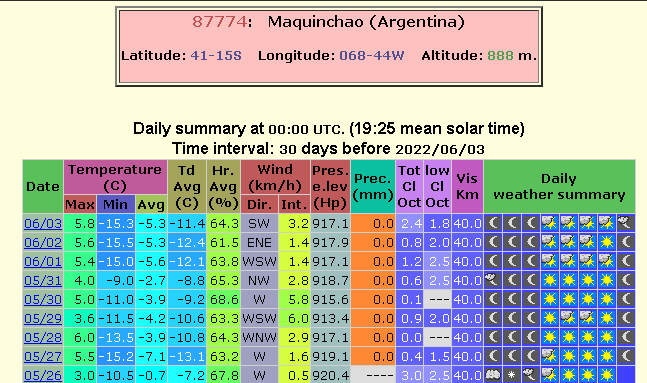
Task: Click first cloudy-moon icon in 05/31 row
Action: point(493,280)
